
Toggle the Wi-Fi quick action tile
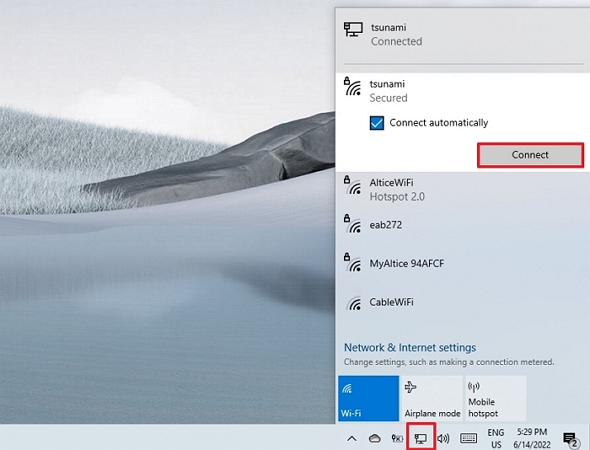point(368,398)
